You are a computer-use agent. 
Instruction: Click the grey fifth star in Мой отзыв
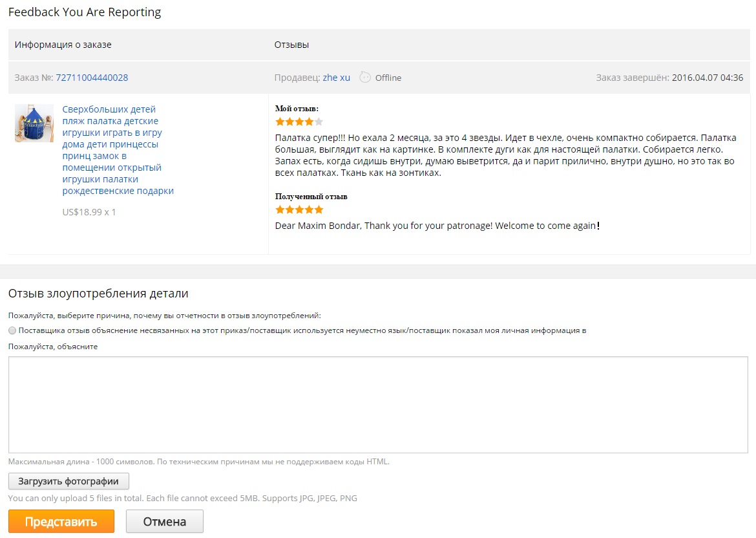(319, 122)
